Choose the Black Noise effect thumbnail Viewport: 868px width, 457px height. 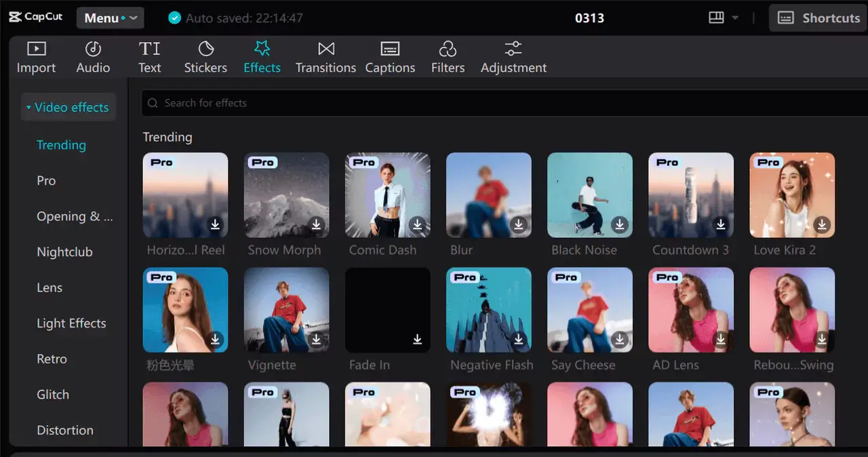(589, 195)
